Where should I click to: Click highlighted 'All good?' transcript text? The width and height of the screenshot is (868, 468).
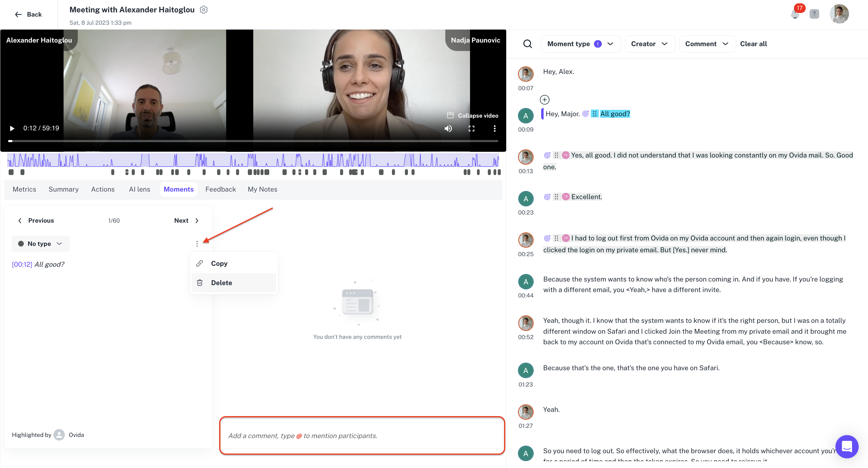(x=615, y=114)
